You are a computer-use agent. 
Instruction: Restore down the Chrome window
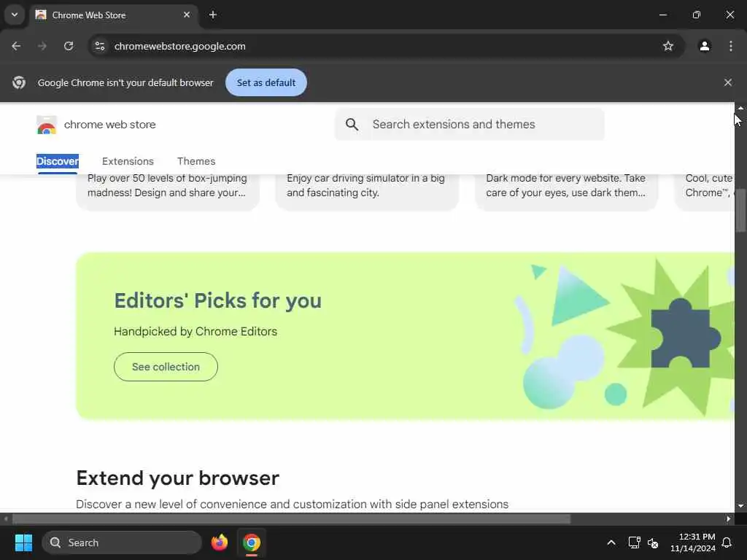[x=697, y=15]
